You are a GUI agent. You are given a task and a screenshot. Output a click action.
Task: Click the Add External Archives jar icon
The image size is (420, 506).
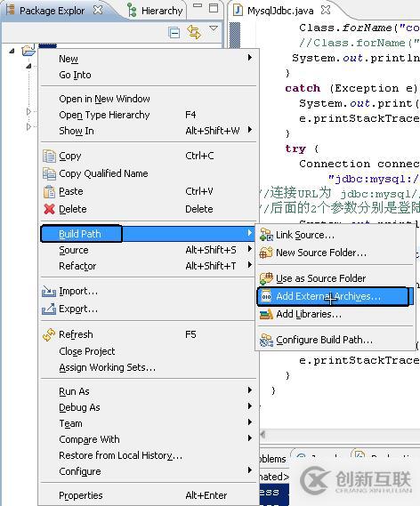(x=266, y=296)
